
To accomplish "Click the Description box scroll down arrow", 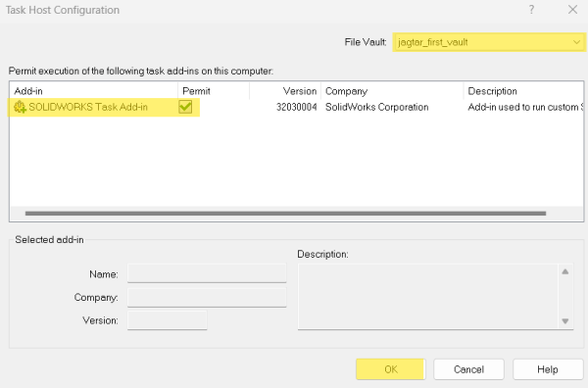I will click(565, 321).
